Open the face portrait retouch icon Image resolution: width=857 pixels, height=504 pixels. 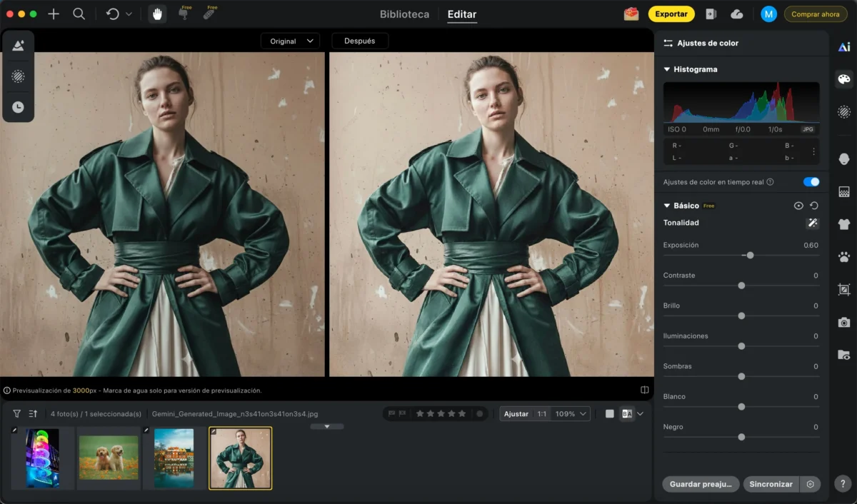(843, 158)
